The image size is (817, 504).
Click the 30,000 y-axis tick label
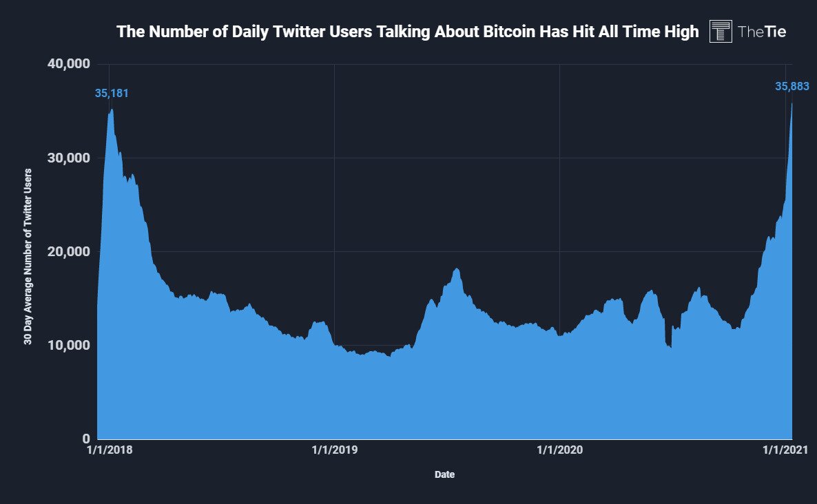point(69,158)
